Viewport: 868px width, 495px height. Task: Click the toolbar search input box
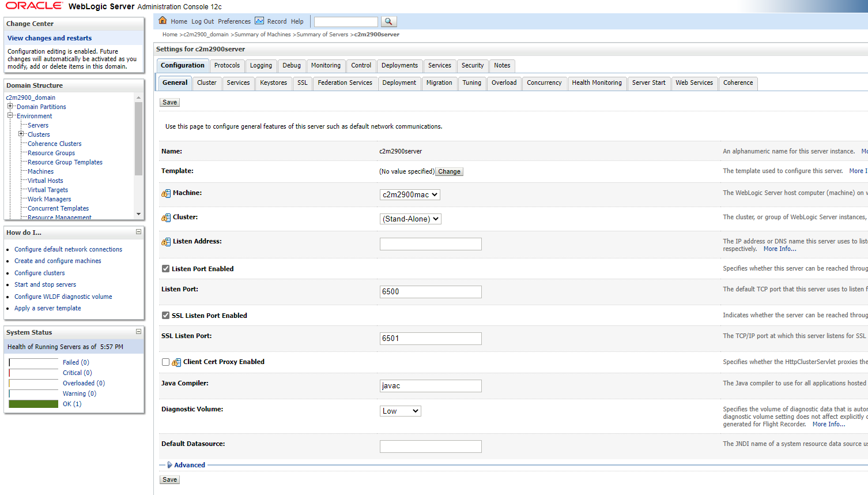click(x=346, y=22)
